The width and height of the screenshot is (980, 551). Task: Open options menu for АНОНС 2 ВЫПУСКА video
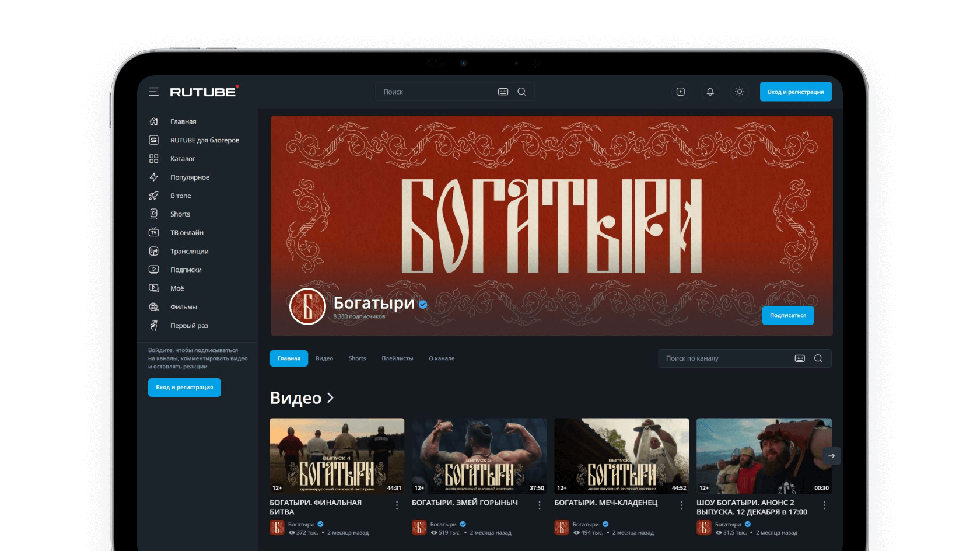click(824, 505)
